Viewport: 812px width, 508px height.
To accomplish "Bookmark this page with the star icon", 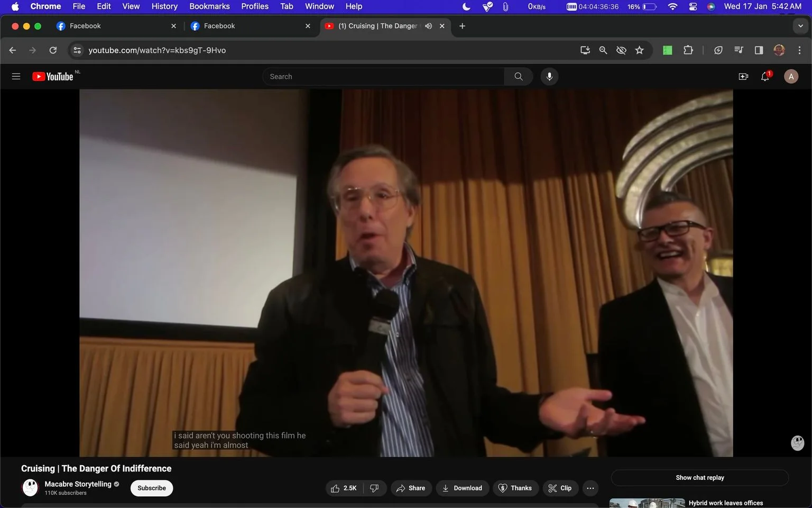I will pos(639,50).
